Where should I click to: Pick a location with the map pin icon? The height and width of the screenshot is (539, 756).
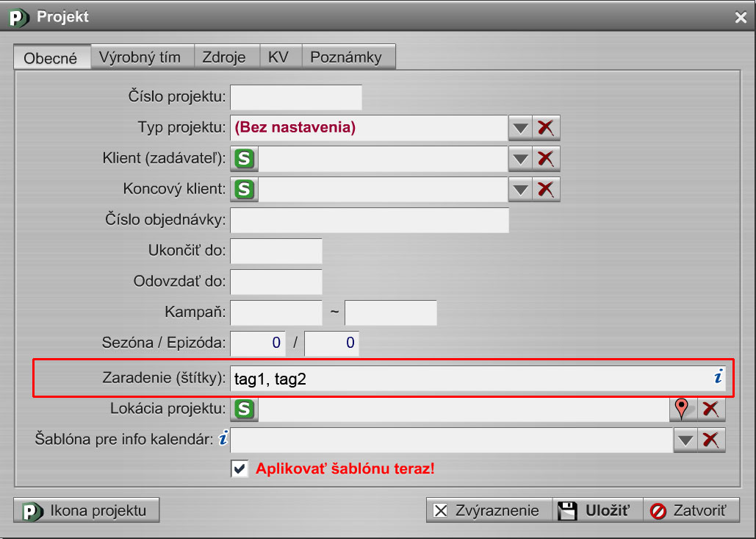coord(680,410)
